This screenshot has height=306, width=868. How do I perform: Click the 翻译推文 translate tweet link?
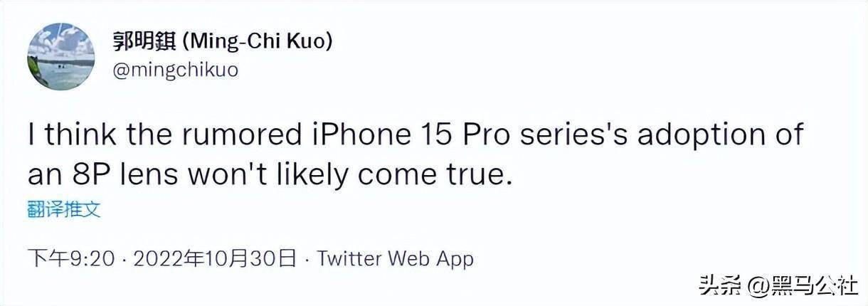click(64, 209)
